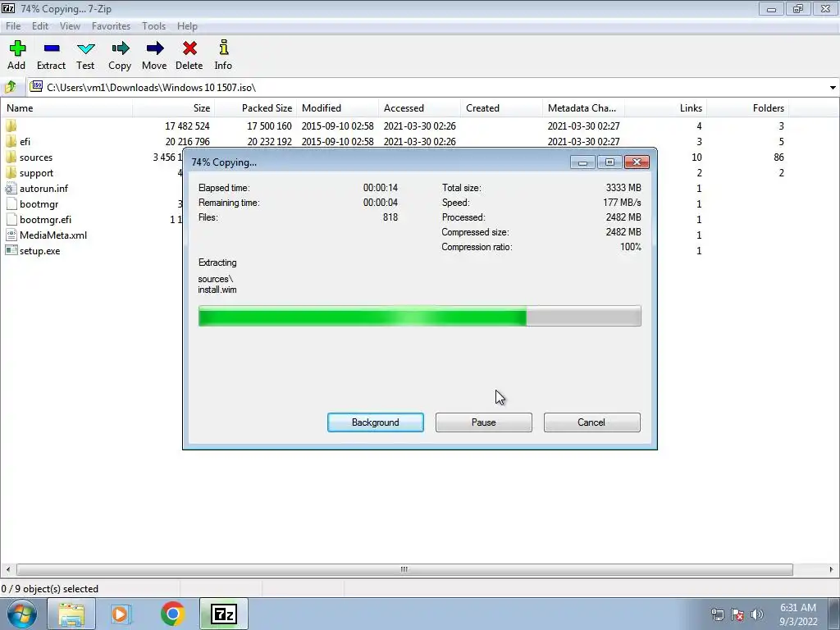Open the Help menu

(x=187, y=25)
